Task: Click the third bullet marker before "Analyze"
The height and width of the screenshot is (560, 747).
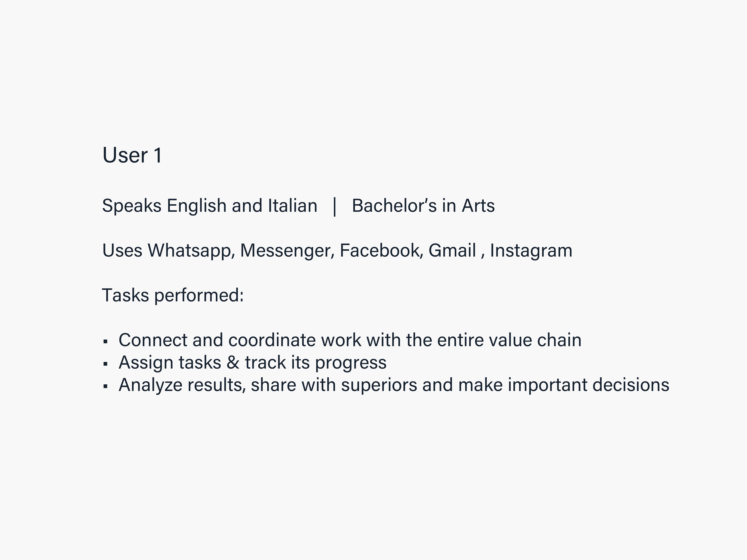Action: pos(106,387)
